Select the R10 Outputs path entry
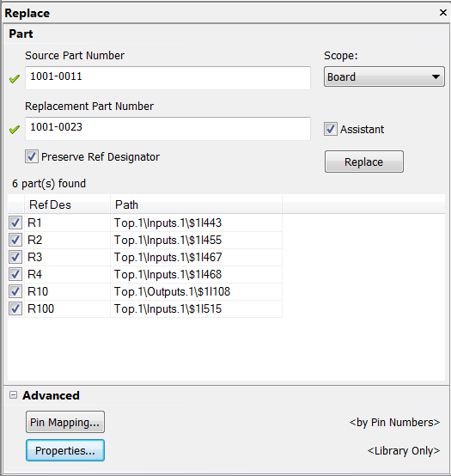The height and width of the screenshot is (476, 451). 172,291
